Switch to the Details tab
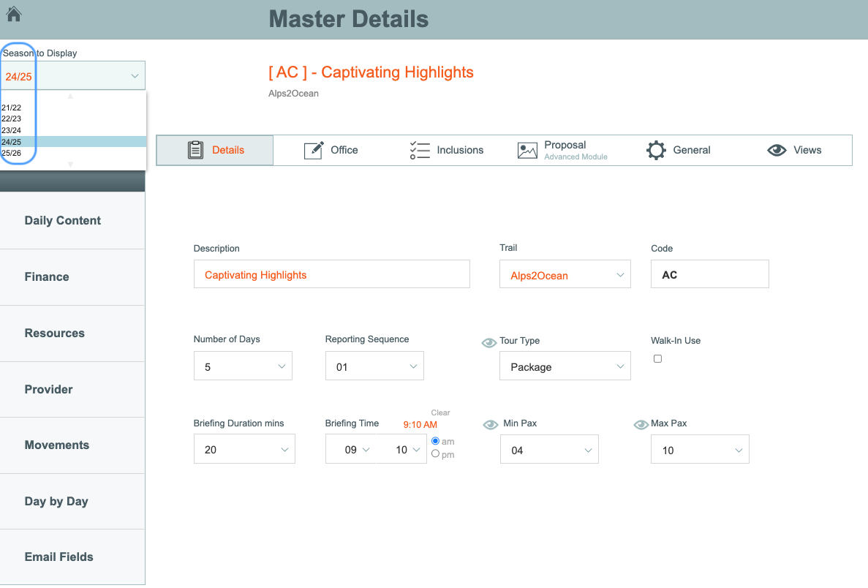 pyautogui.click(x=215, y=150)
